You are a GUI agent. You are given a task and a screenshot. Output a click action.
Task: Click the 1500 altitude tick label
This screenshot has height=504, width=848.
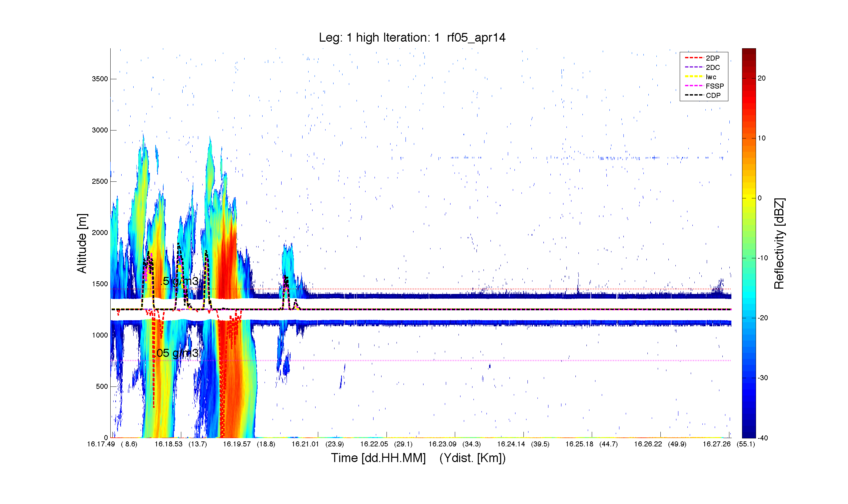pos(100,284)
